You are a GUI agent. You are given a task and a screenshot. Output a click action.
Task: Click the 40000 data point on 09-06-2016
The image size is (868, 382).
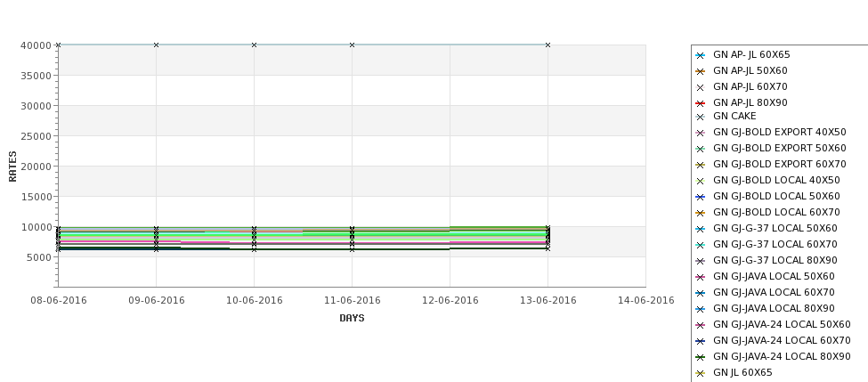pyautogui.click(x=156, y=45)
